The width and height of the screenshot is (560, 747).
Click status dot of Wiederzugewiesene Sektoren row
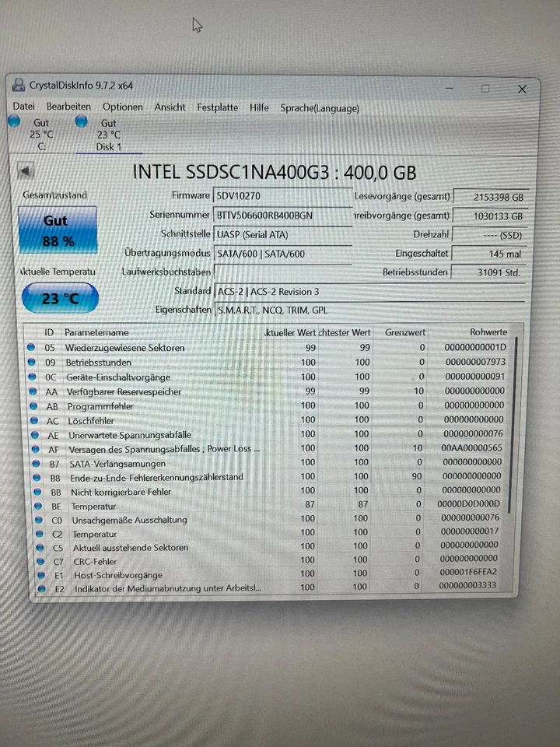tap(31, 347)
